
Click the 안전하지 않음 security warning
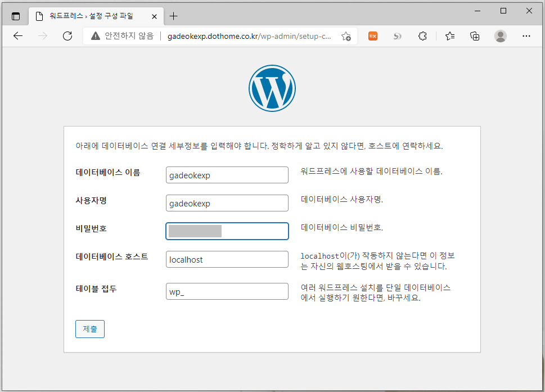(123, 36)
